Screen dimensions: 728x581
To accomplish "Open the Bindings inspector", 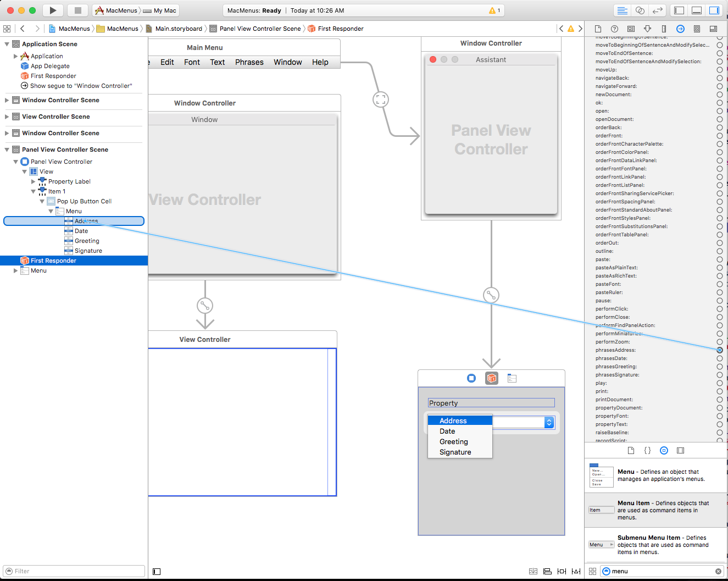I will click(697, 29).
